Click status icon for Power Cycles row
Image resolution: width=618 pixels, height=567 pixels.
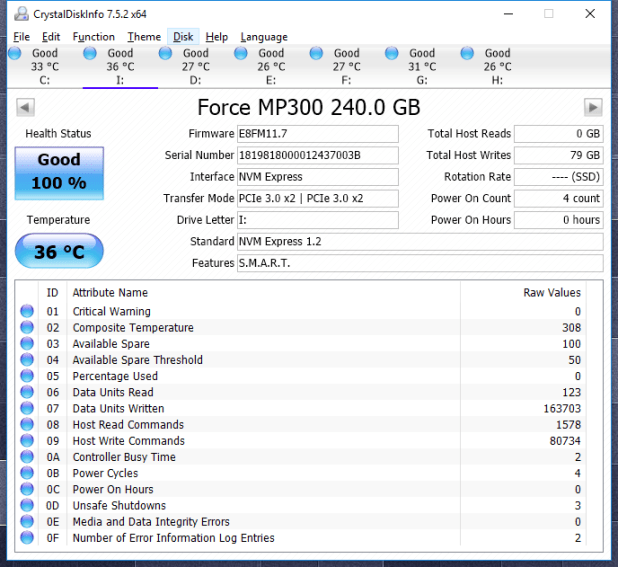pyautogui.click(x=27, y=473)
